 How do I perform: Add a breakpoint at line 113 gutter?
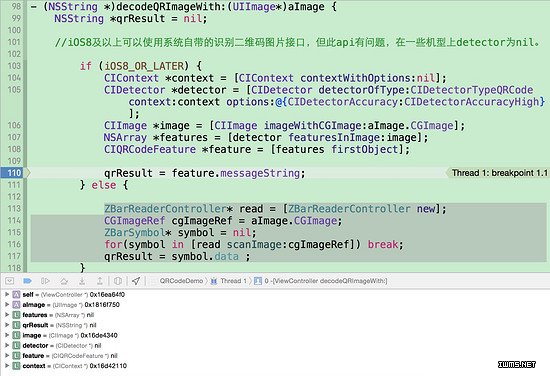(x=14, y=208)
